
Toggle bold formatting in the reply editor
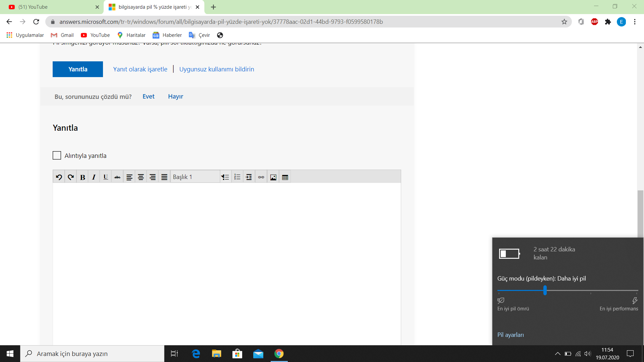click(x=83, y=177)
